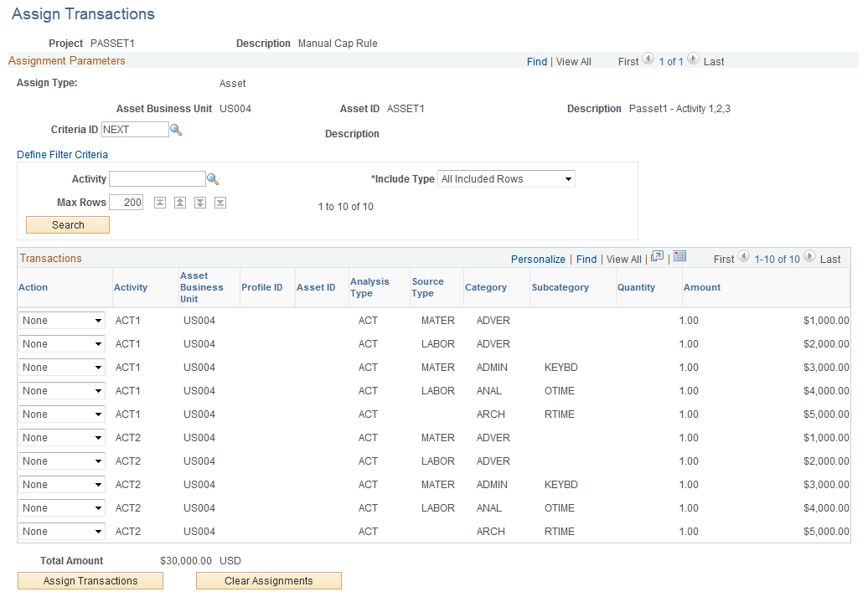This screenshot has width=868, height=597.
Task: Click Find link in Transactions grid
Action: pos(586,260)
